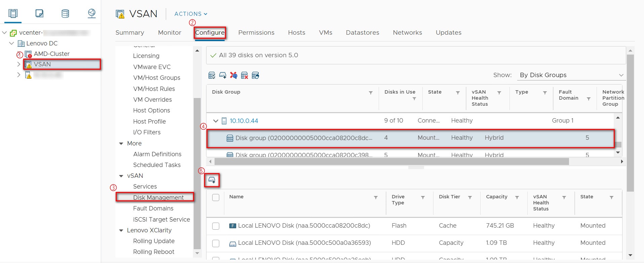
Task: Select AMD-Cluster in inventory tree
Action: [52, 54]
